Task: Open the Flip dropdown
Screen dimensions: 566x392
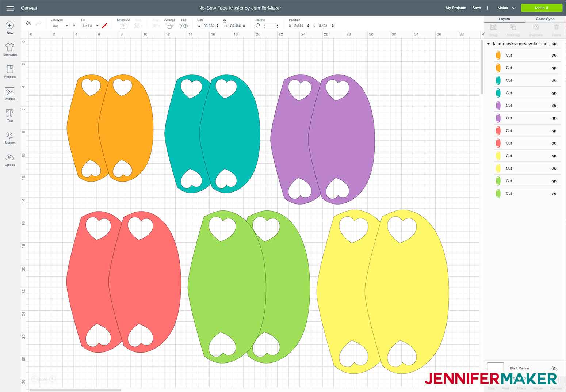Action: [184, 26]
